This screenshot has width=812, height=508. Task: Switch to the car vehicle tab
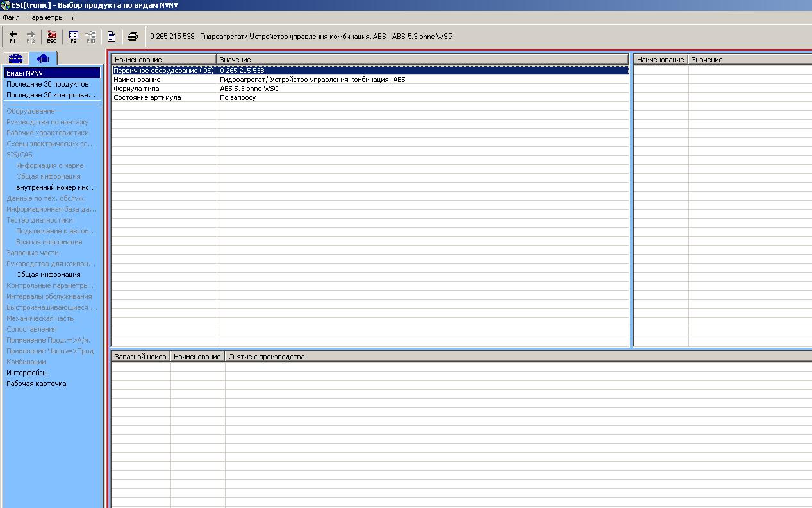16,58
